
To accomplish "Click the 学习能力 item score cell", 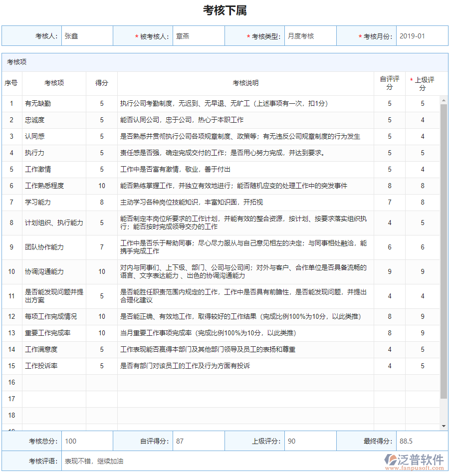I will click(101, 203).
